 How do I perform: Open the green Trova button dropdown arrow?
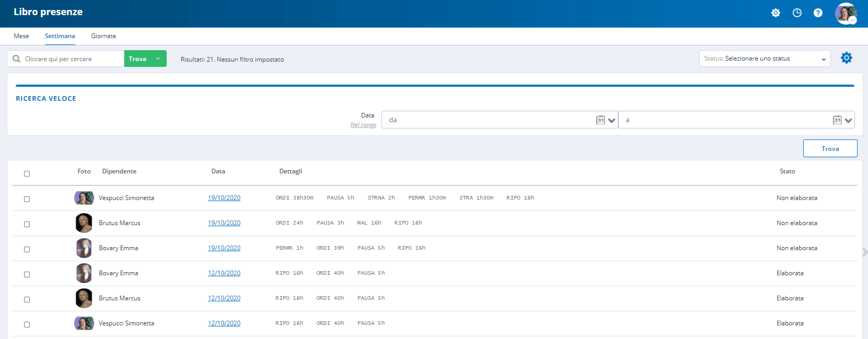tap(158, 59)
